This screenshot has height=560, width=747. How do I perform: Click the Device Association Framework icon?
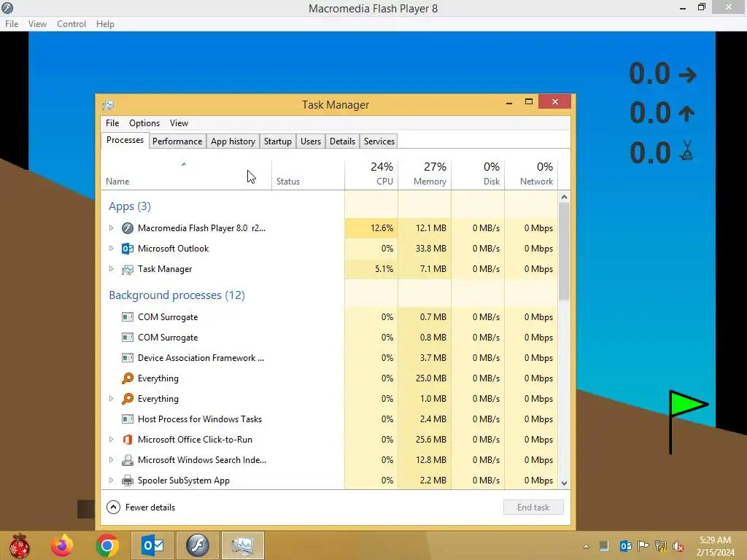(127, 357)
